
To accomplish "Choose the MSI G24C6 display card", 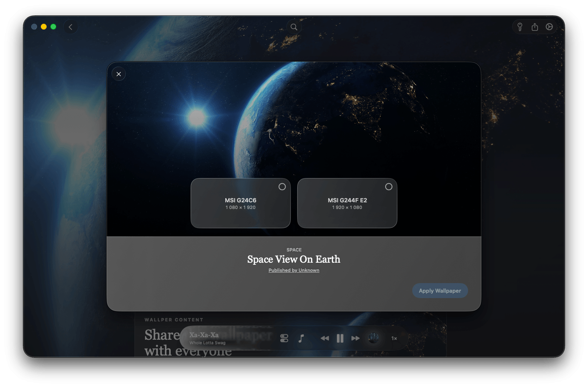I will click(241, 203).
